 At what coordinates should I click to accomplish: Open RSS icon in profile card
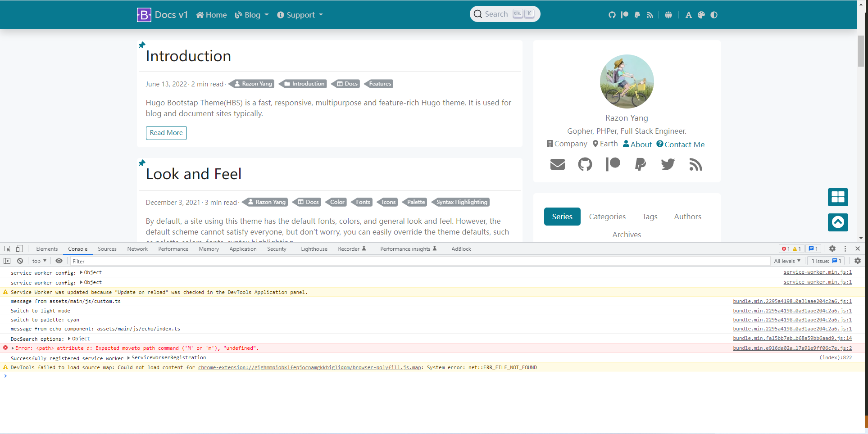click(696, 164)
